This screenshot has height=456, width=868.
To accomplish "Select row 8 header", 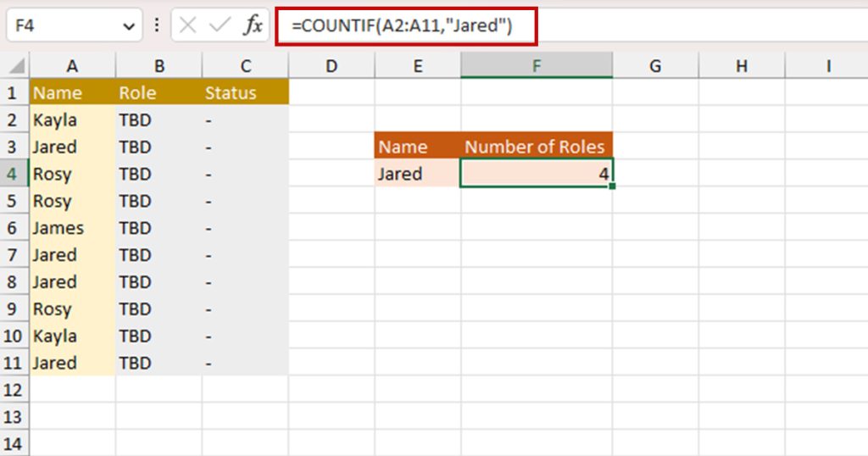I will pos(14,281).
